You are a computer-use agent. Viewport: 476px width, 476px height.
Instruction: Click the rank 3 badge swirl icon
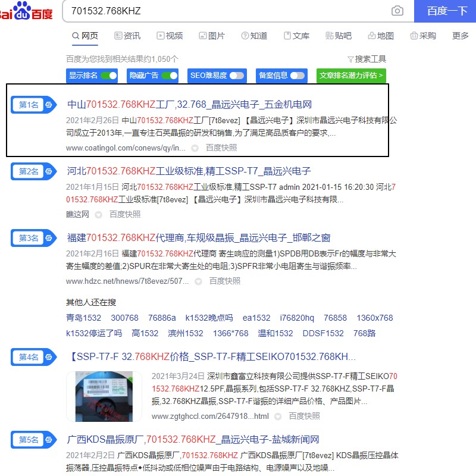[49, 238]
